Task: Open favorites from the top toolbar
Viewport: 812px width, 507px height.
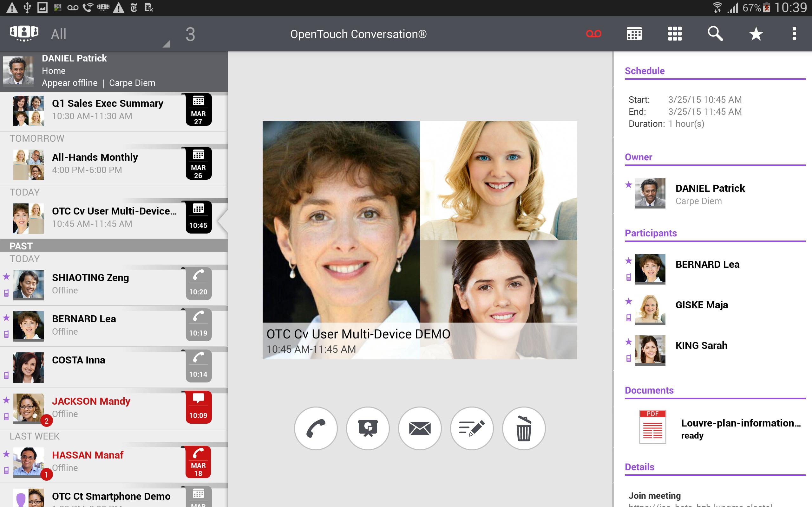Action: (755, 34)
